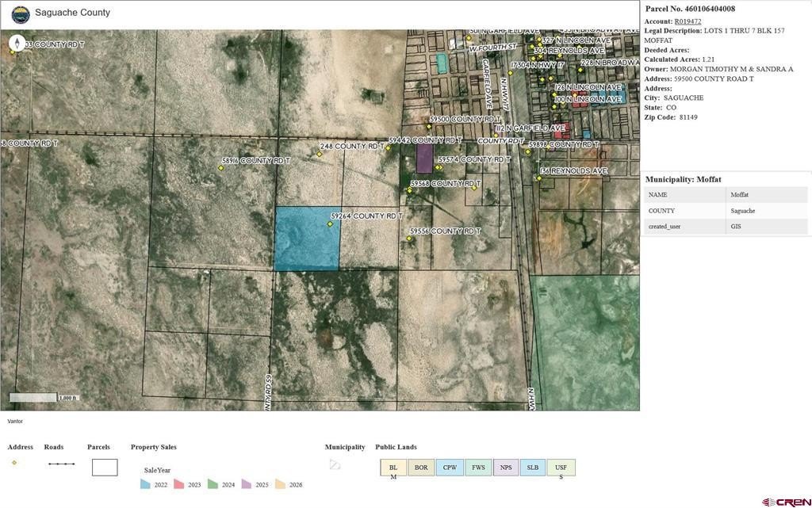Viewport: 812px width, 508px height.
Task: Click the NPS public lands legend box
Action: 506,468
